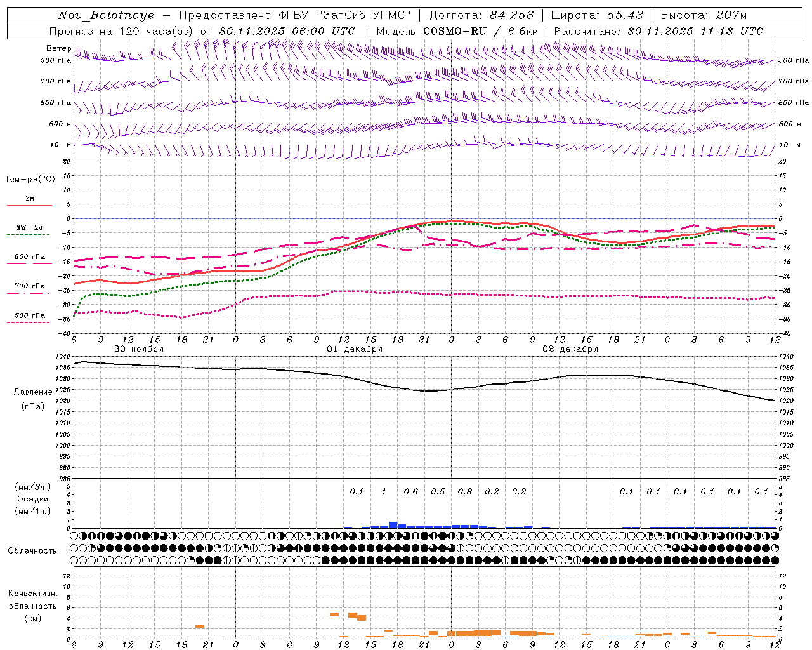Select the "Конвективн." convective cloud label

click(x=32, y=594)
